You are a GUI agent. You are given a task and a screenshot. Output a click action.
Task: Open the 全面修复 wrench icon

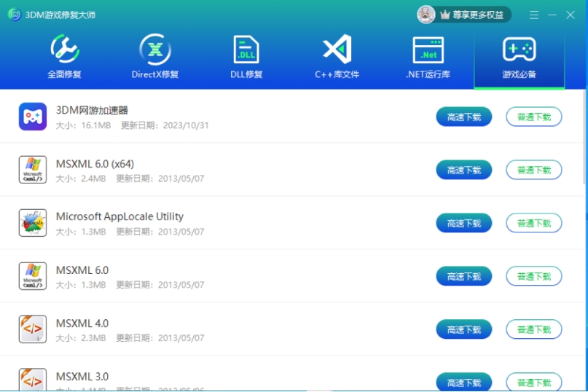pos(65,49)
